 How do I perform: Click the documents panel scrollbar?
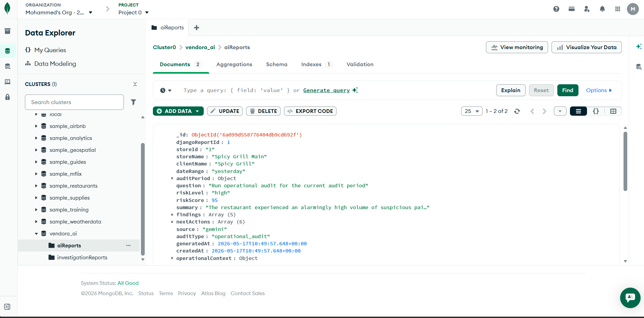(x=625, y=161)
